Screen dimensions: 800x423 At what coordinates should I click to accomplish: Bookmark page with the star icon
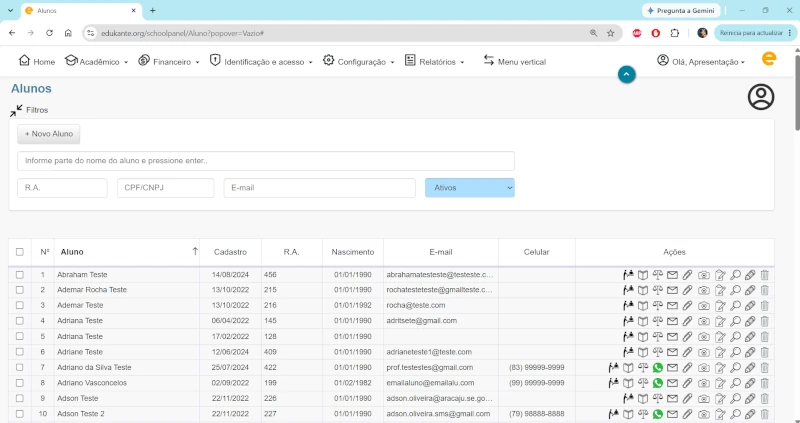pos(611,33)
